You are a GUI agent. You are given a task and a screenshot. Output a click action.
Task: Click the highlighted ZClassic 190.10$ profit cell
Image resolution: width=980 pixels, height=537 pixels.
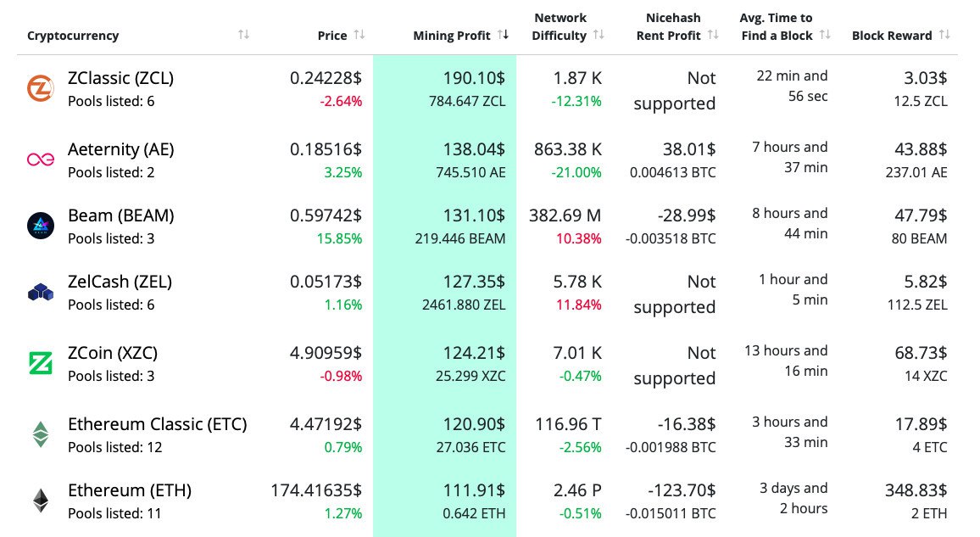(x=473, y=78)
